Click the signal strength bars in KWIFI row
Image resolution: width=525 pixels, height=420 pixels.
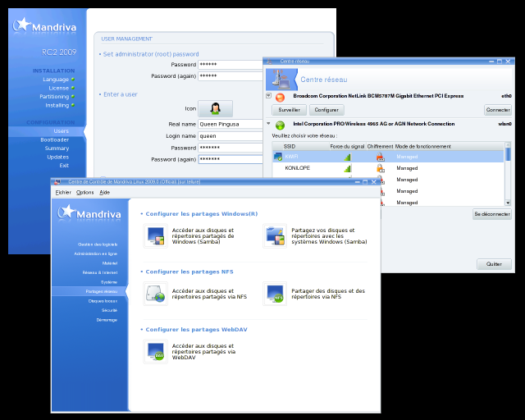[x=347, y=157]
